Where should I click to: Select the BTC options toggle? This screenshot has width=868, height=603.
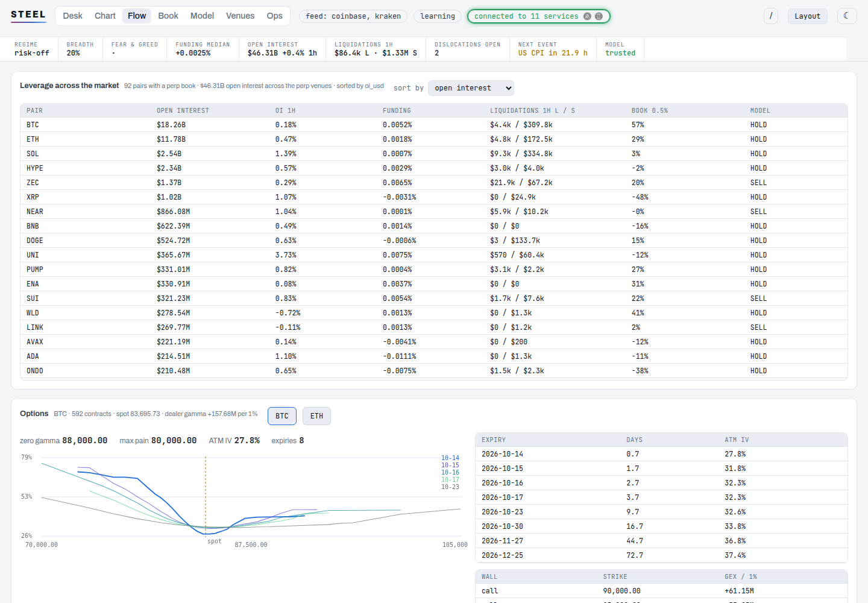pyautogui.click(x=282, y=416)
